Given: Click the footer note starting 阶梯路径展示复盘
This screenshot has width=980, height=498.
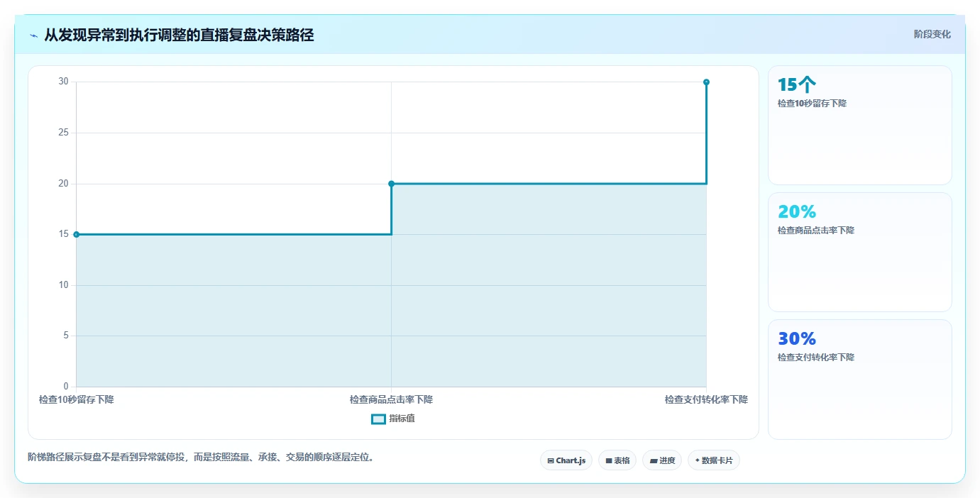Looking at the screenshot, I should (x=201, y=457).
